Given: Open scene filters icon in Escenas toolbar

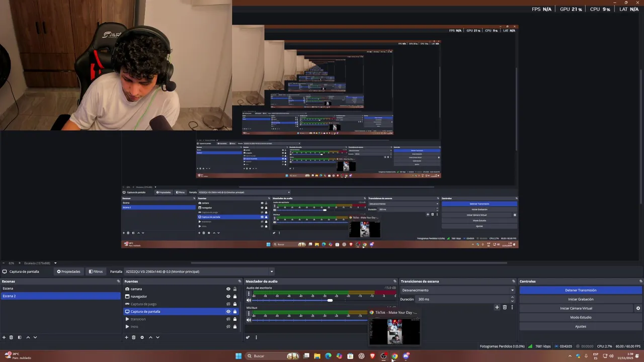Looking at the screenshot, I should 20,337.
